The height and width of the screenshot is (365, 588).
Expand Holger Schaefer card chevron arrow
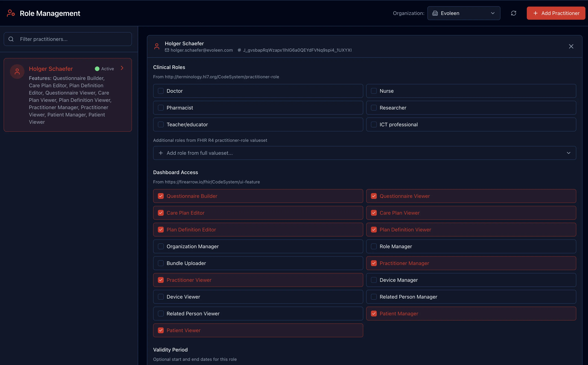[x=122, y=68]
